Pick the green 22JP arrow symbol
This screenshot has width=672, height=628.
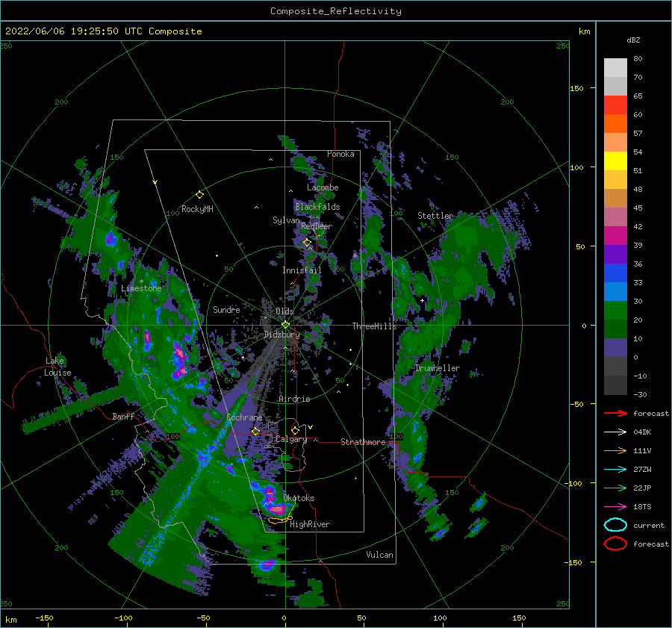coord(615,488)
